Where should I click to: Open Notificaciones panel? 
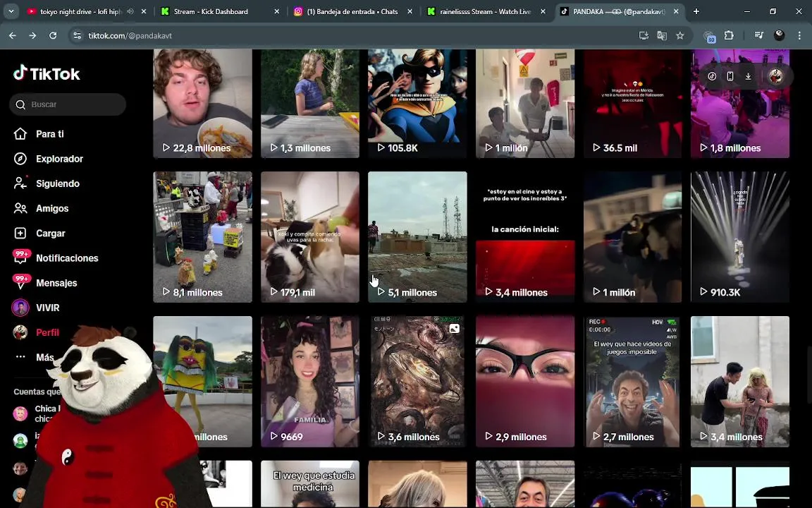coord(67,258)
